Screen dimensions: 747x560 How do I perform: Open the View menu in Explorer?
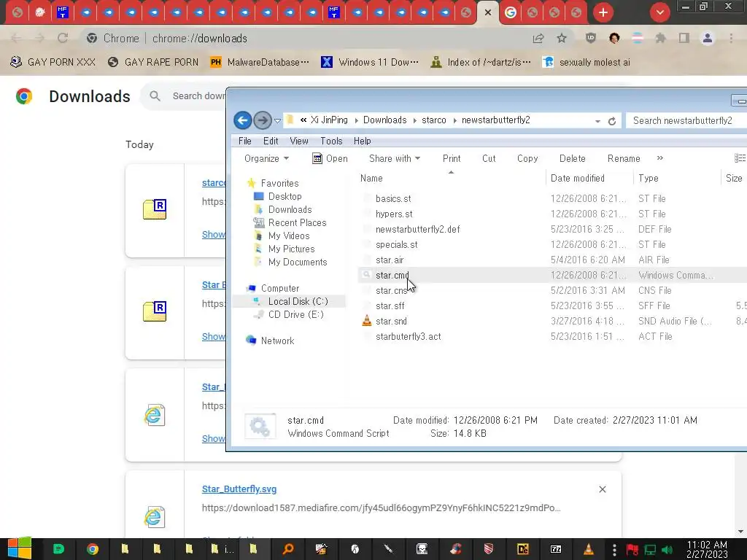pyautogui.click(x=298, y=141)
